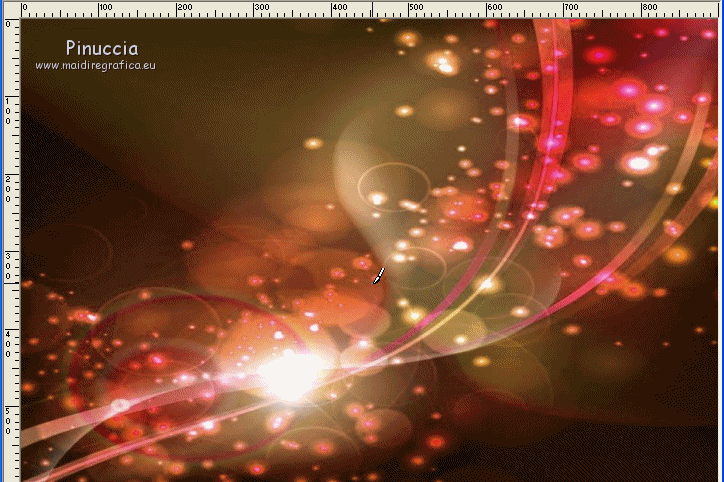This screenshot has height=482, width=724.
Task: Click the 100 mark on the vertical ruler
Action: [8, 111]
